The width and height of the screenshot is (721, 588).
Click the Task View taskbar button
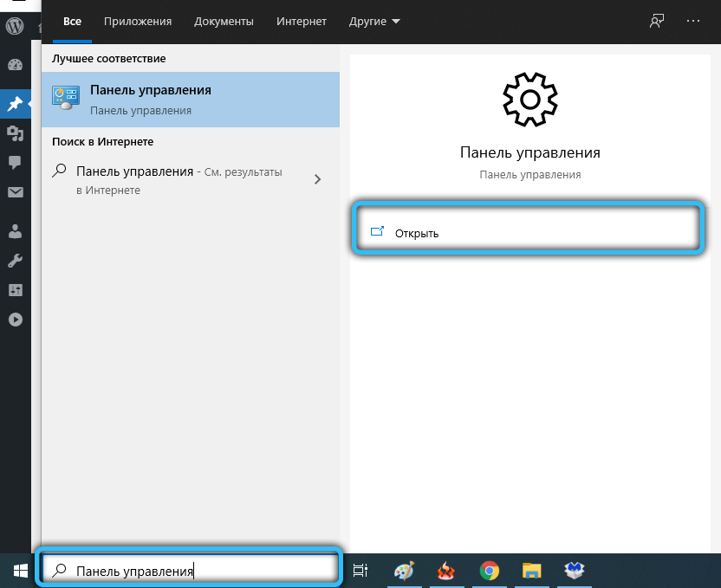pyautogui.click(x=360, y=570)
